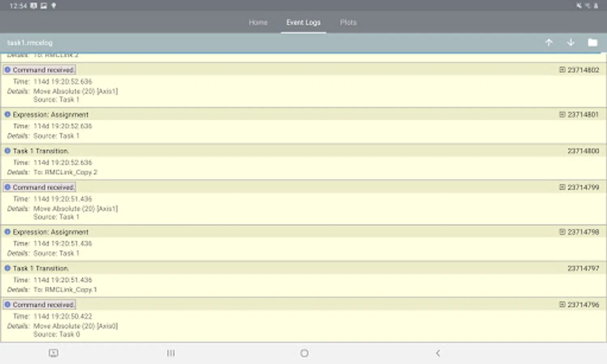
Task: Select Task 1 Transition header for entry 23714800
Action: 41,151
